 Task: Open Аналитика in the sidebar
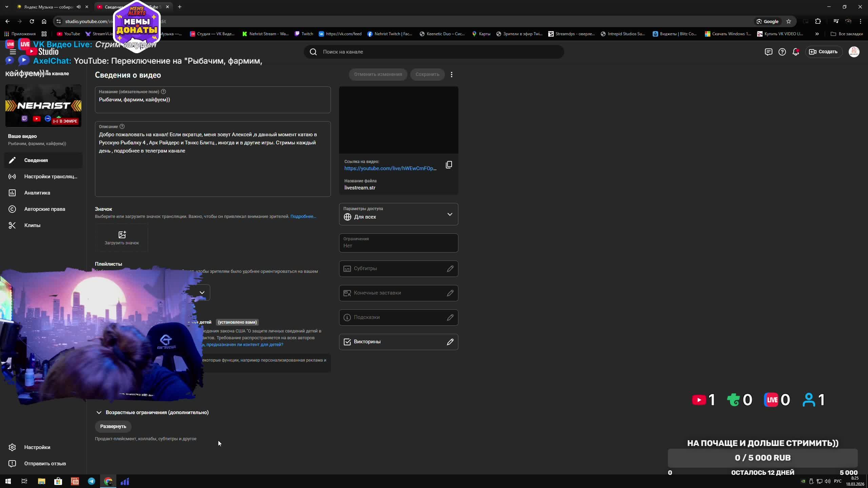pyautogui.click(x=37, y=193)
